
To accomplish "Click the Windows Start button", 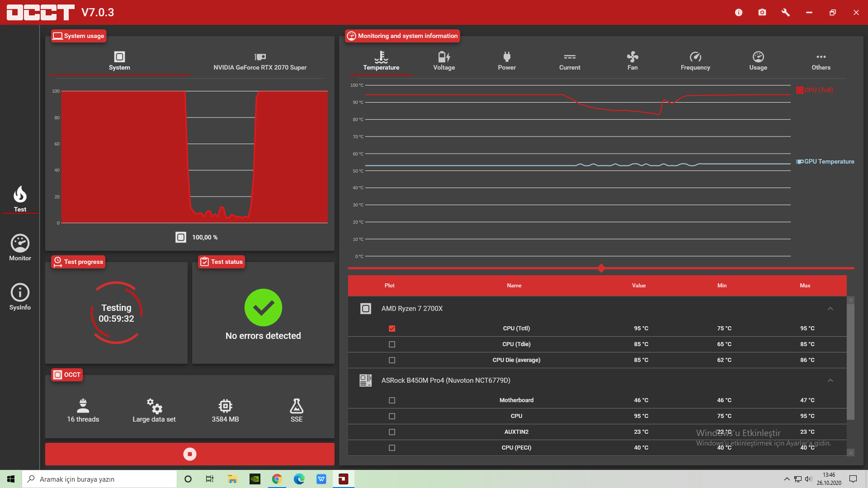I will (11, 479).
